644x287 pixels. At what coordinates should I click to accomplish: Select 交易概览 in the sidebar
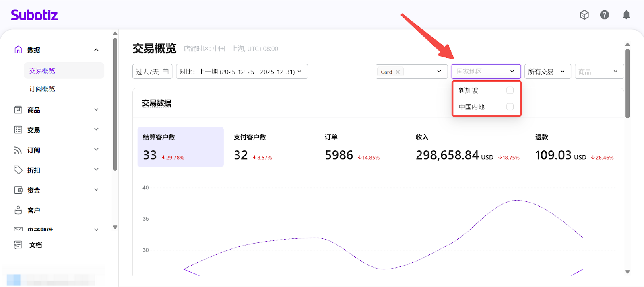tap(42, 71)
